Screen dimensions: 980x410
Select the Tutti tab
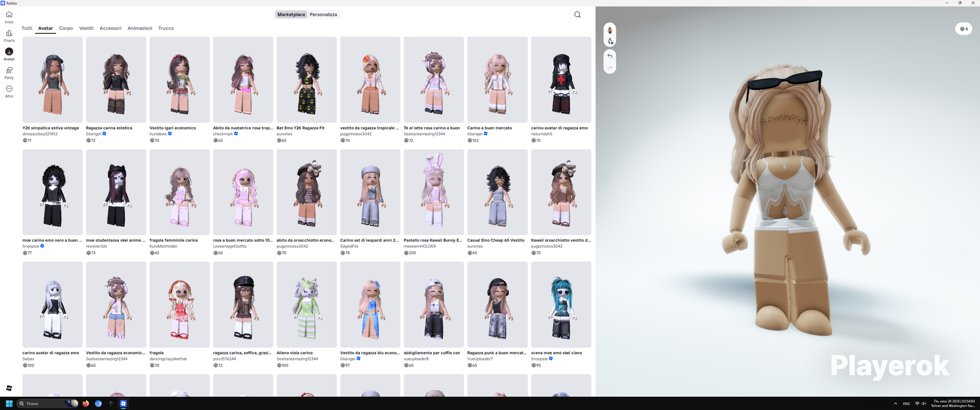click(x=27, y=29)
